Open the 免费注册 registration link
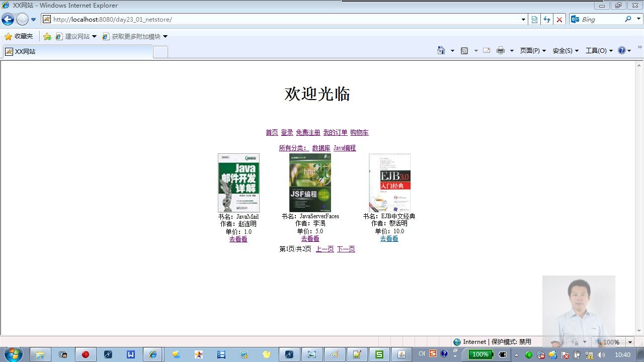644x362 pixels. pos(308,133)
